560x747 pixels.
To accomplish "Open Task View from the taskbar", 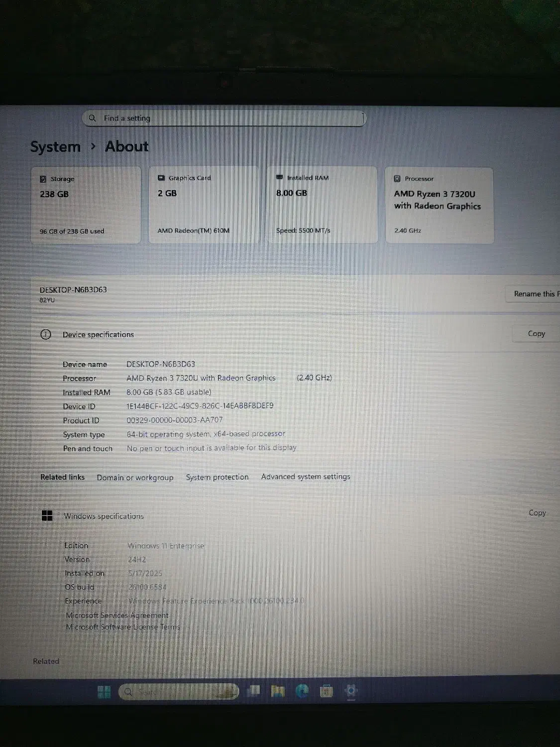I will (x=254, y=691).
